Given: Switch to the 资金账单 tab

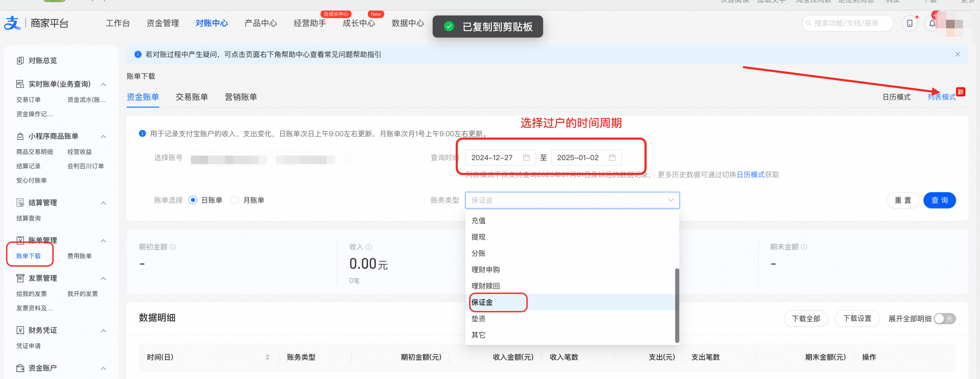Looking at the screenshot, I should point(143,97).
